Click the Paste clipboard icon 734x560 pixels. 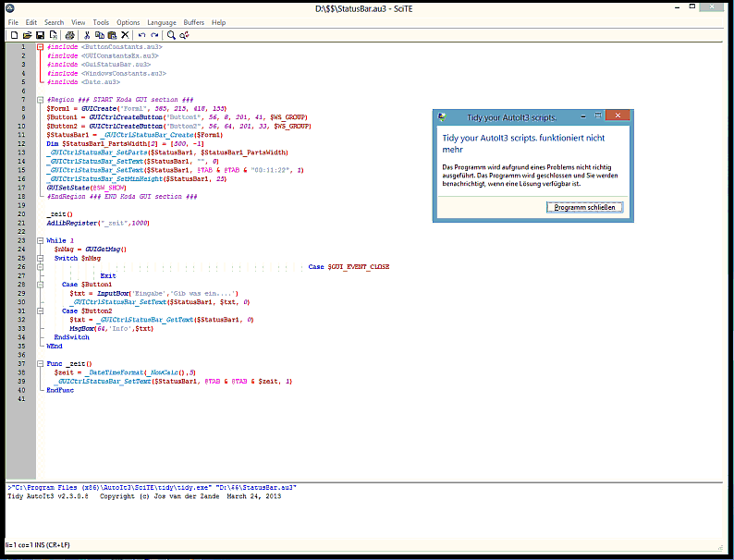111,35
